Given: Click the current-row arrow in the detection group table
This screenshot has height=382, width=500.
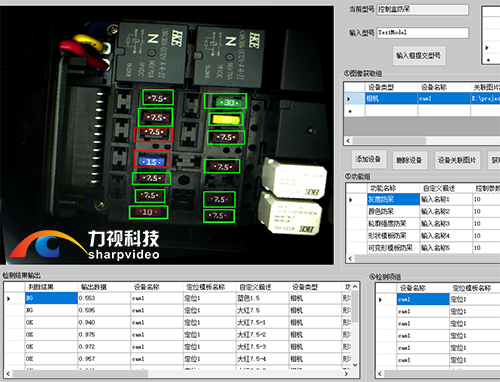Looking at the screenshot, I should [x=380, y=300].
